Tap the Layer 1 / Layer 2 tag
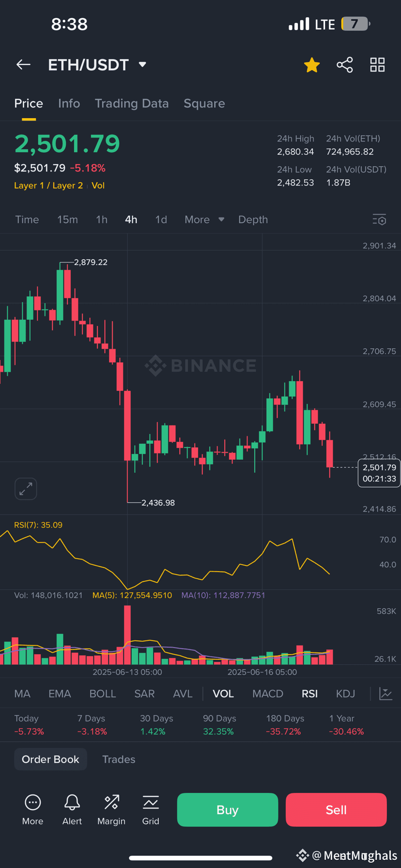Screen dimensions: 401x868 (x=48, y=186)
